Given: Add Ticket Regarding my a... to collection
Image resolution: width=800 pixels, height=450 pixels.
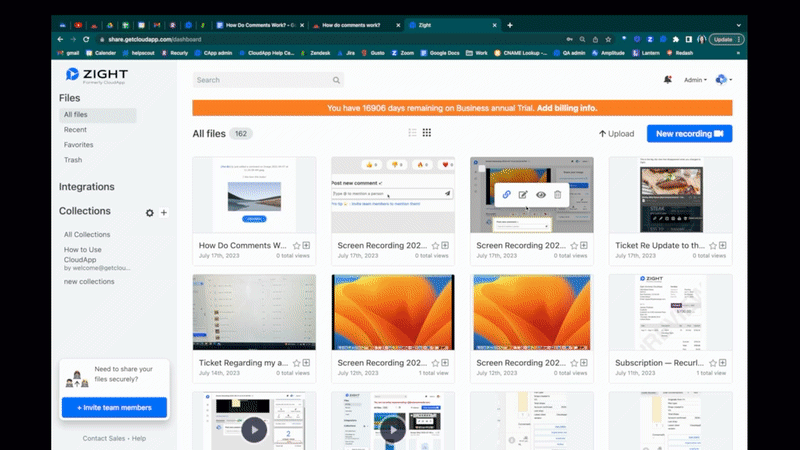Looking at the screenshot, I should coord(306,363).
